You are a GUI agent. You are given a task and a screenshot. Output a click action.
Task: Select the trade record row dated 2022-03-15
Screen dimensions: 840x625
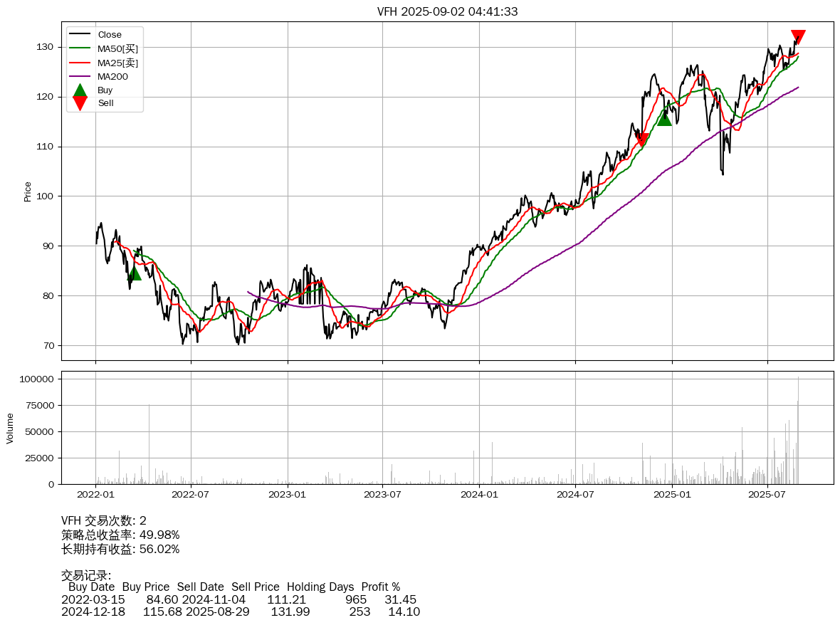(238, 599)
